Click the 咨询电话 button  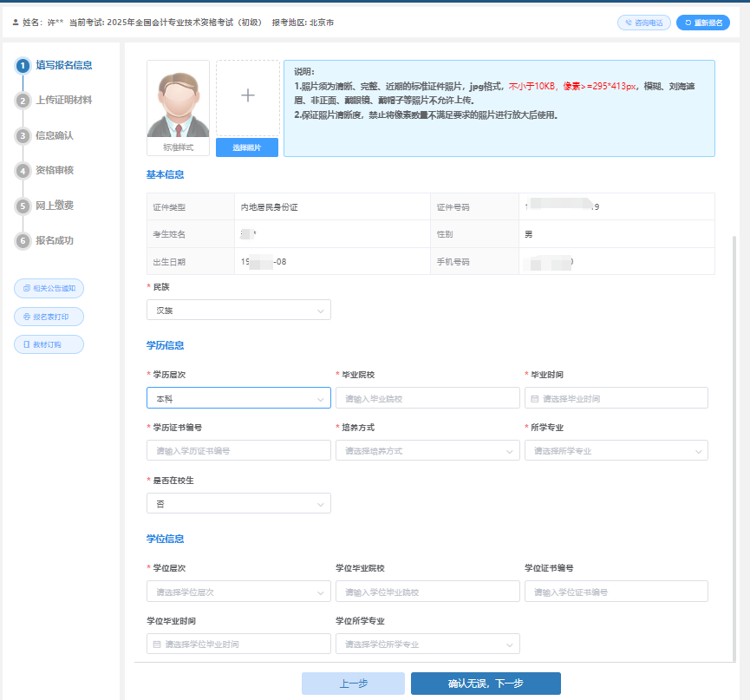point(644,23)
